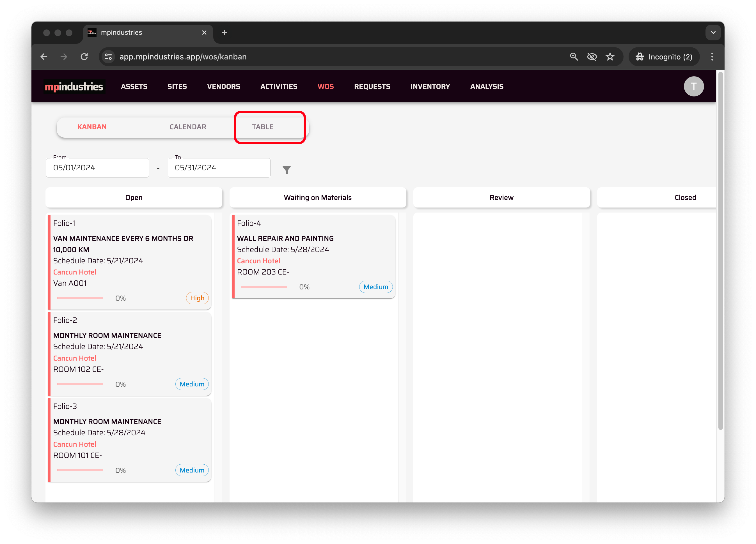Screen dimensions: 756x544
Task: Click the filter funnel icon
Action: point(286,170)
